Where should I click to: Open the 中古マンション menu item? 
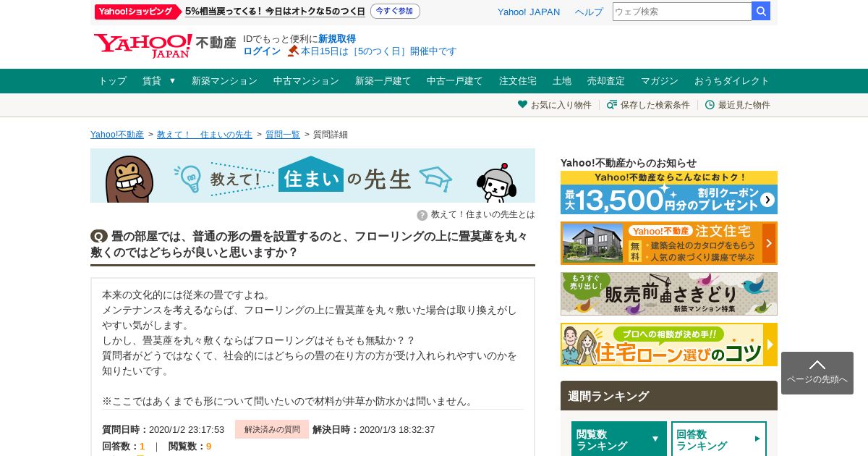coord(306,81)
